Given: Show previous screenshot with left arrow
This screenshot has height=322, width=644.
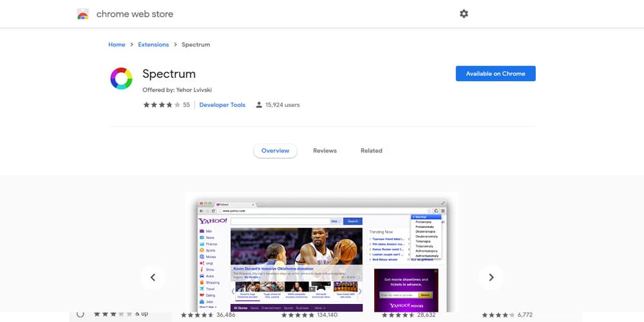Looking at the screenshot, I should (x=153, y=278).
